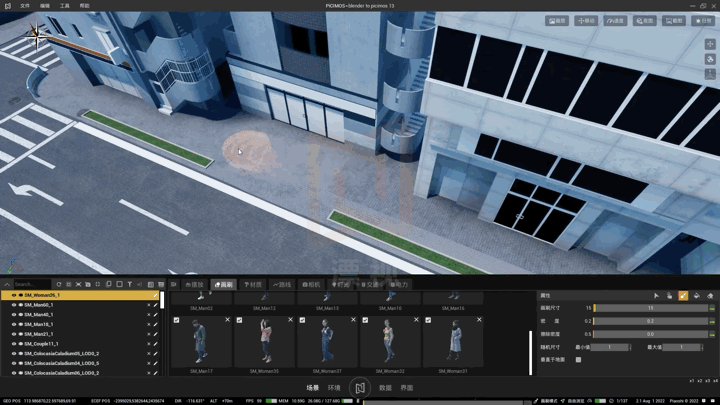Hide the SM_Man40_1 object
Screen dimensions: 720x405
point(14,315)
